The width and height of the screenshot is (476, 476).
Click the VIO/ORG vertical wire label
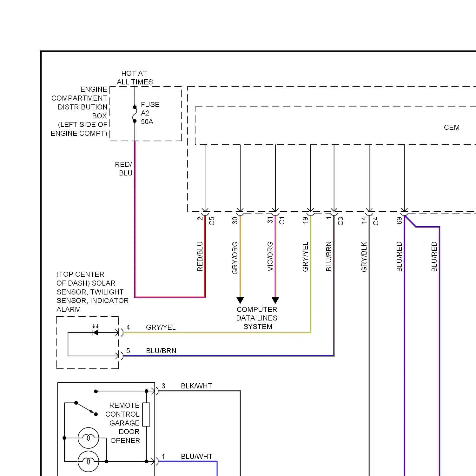pyautogui.click(x=270, y=256)
